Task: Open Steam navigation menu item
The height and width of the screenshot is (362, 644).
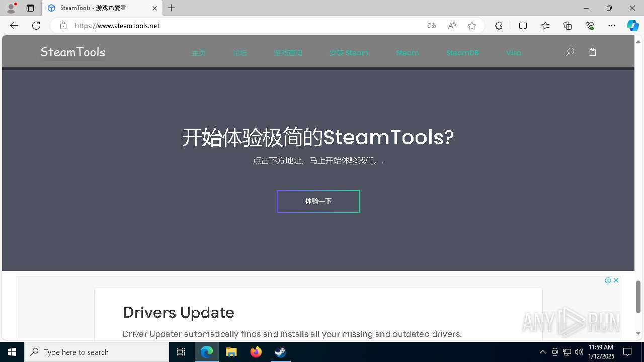Action: tap(407, 53)
